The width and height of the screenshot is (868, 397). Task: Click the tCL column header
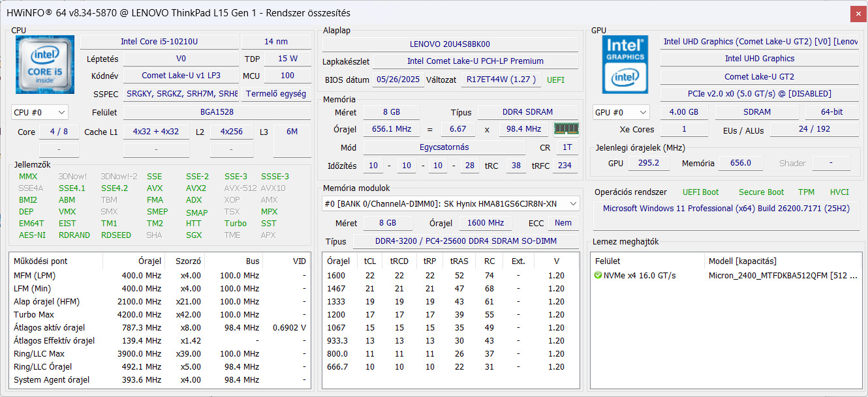point(370,261)
